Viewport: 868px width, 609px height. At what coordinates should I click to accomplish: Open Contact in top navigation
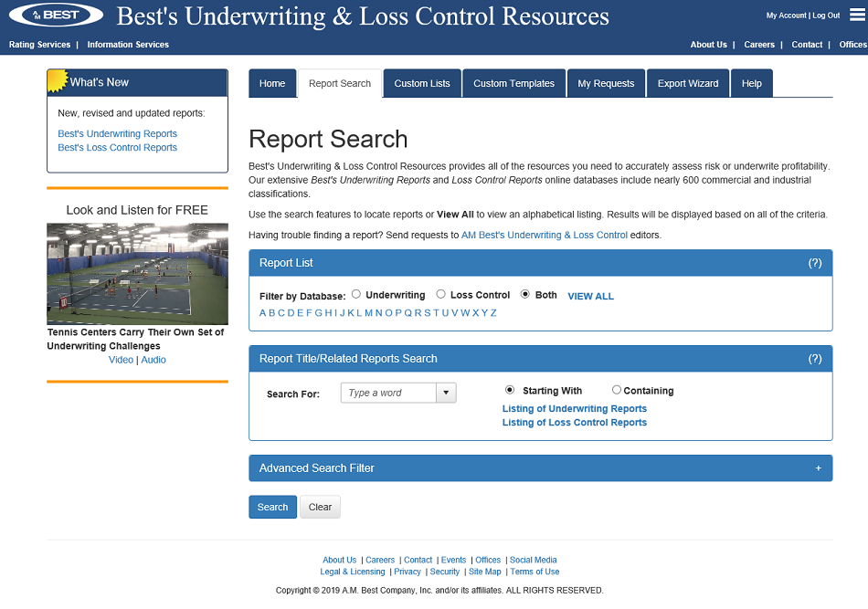(x=807, y=44)
